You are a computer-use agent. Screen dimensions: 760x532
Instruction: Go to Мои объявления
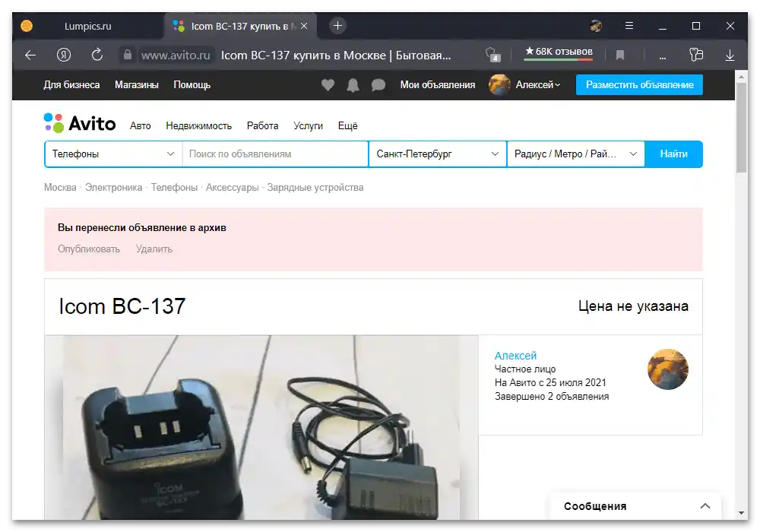[x=438, y=85]
